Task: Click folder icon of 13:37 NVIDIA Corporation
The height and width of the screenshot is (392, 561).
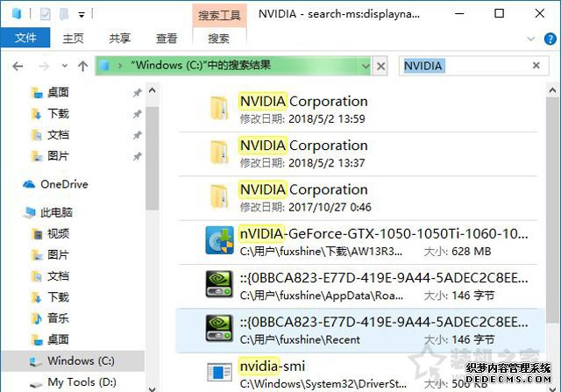Action: click(218, 152)
